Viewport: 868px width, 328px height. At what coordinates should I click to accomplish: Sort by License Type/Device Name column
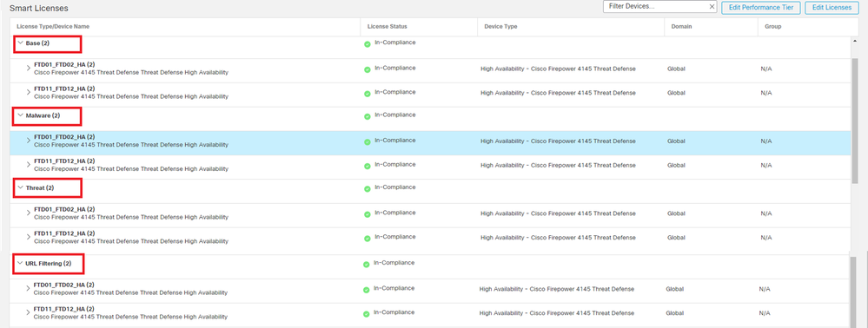(53, 27)
